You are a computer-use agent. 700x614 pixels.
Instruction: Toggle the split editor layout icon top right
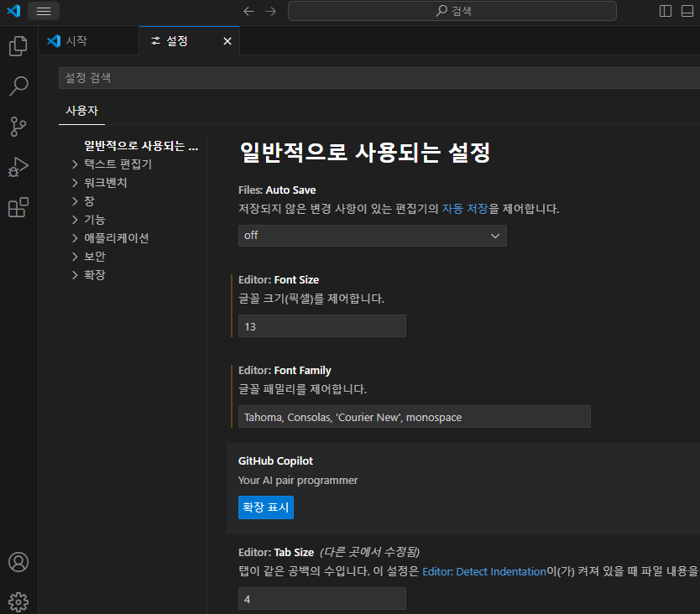coord(666,11)
